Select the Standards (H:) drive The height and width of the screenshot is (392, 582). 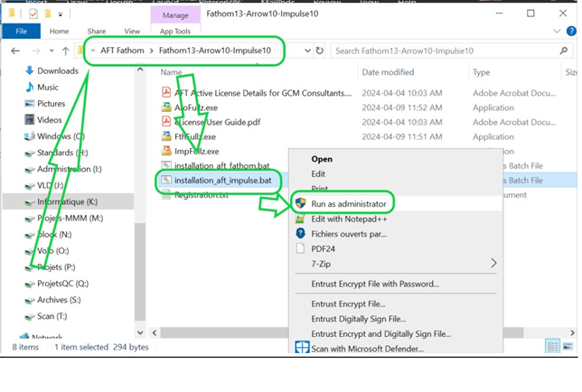click(56, 153)
